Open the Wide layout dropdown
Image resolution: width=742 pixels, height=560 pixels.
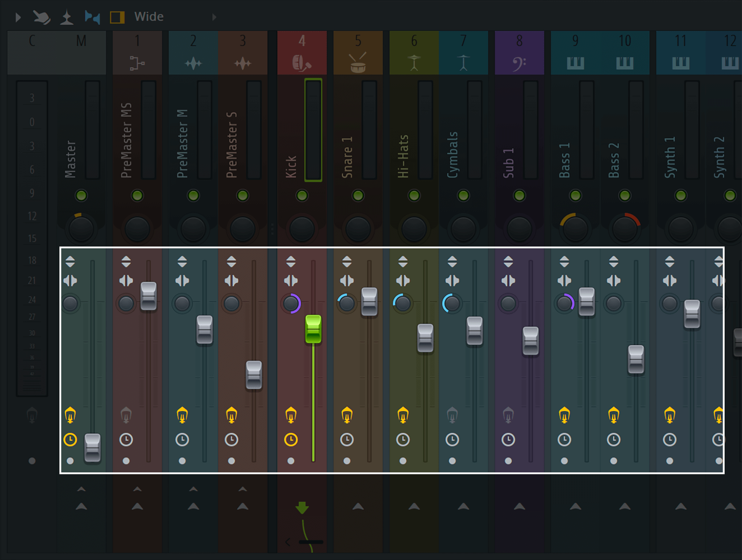click(x=149, y=17)
